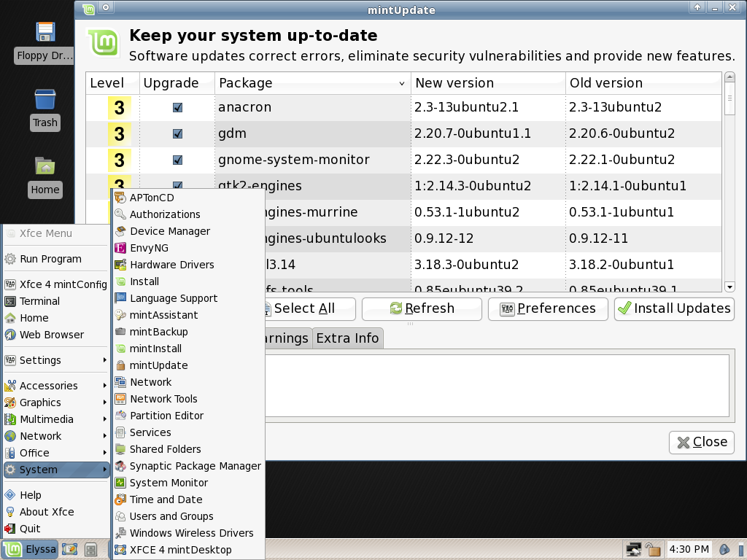
Task: Expand the Settings submenu
Action: tap(56, 360)
